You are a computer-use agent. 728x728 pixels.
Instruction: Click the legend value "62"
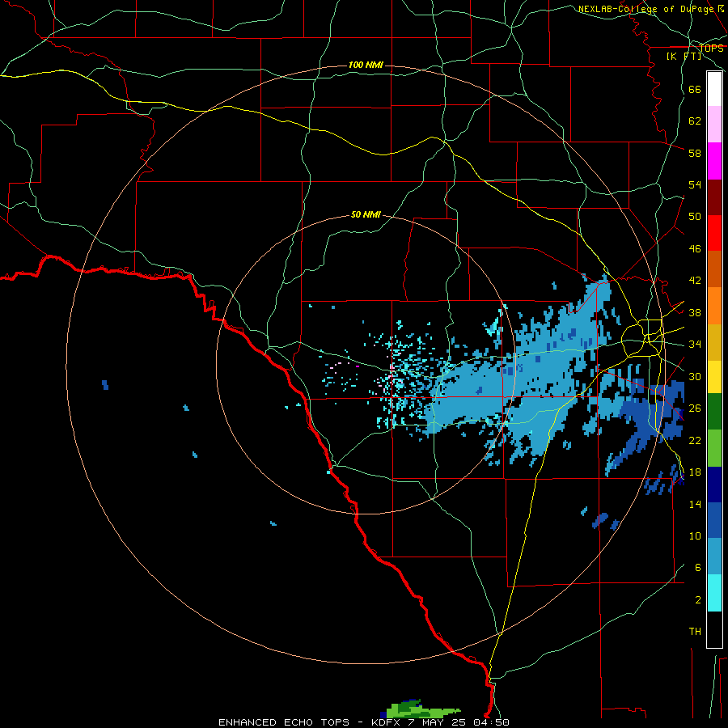point(695,121)
